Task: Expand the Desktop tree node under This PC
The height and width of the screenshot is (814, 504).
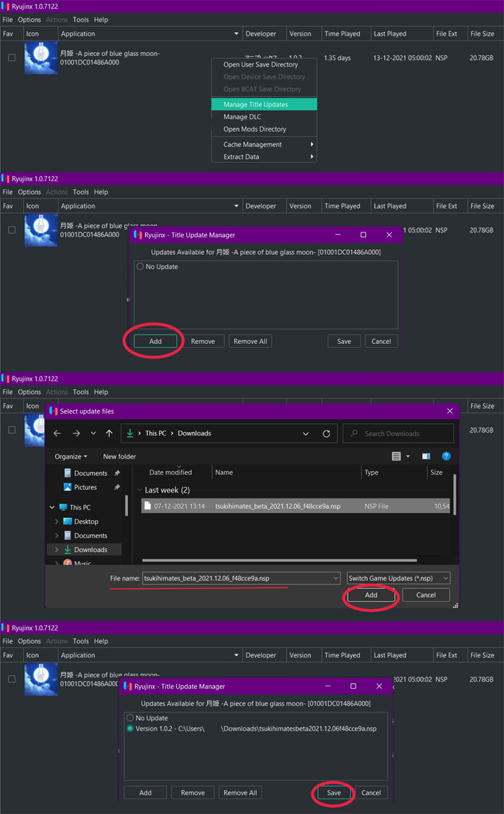Action: click(x=57, y=521)
